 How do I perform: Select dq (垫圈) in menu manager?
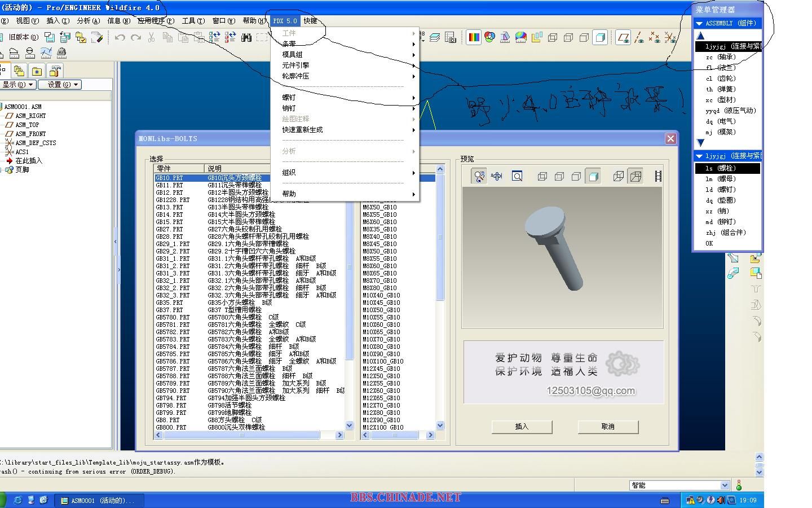727,200
